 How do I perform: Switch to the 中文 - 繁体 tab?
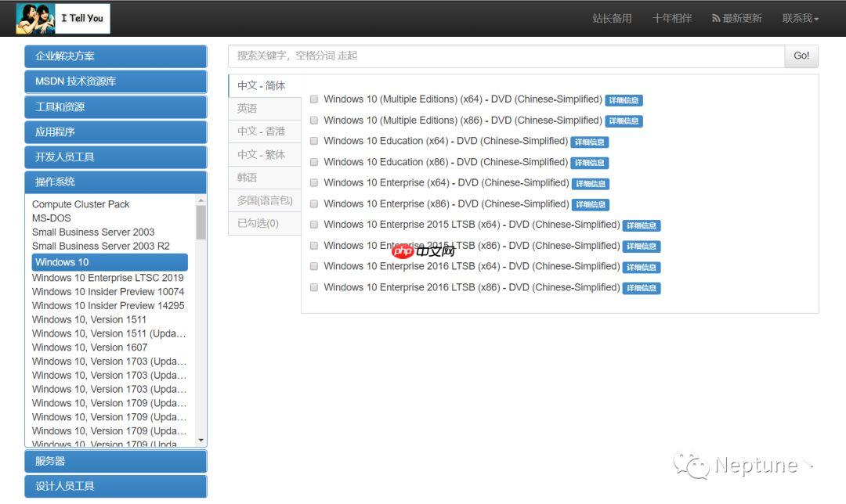265,155
